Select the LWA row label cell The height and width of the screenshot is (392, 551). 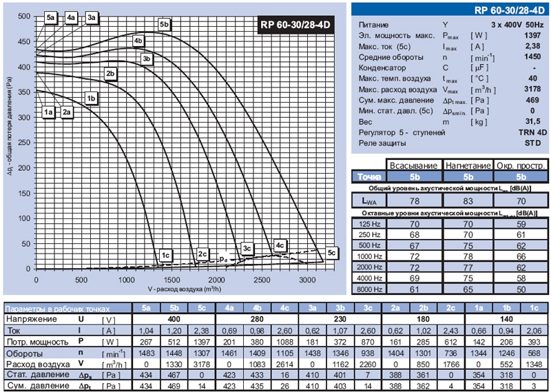pyautogui.click(x=368, y=200)
